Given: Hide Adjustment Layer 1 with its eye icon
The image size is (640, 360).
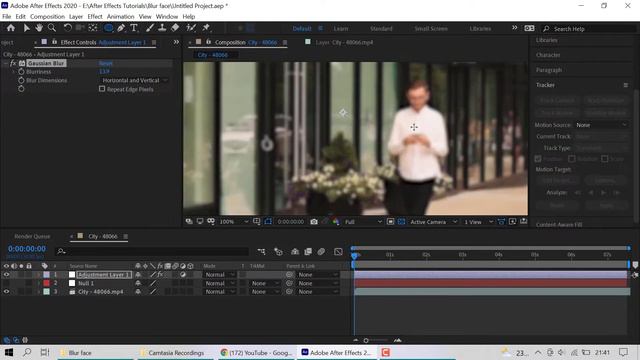Looking at the screenshot, I should click(x=6, y=275).
